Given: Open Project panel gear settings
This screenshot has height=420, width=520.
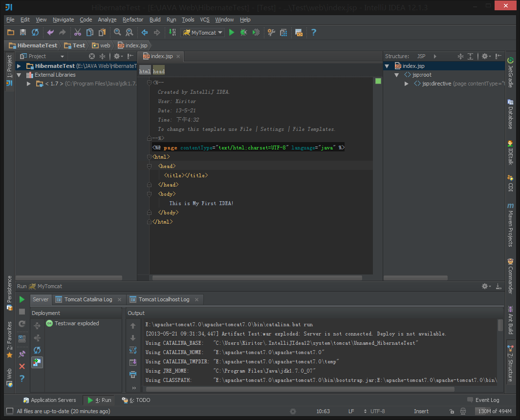Looking at the screenshot, I should [118, 56].
